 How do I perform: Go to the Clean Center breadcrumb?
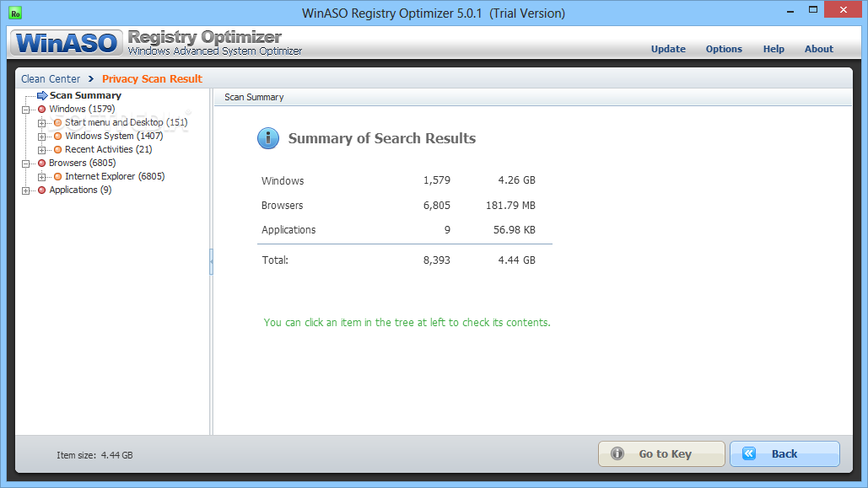[x=51, y=78]
